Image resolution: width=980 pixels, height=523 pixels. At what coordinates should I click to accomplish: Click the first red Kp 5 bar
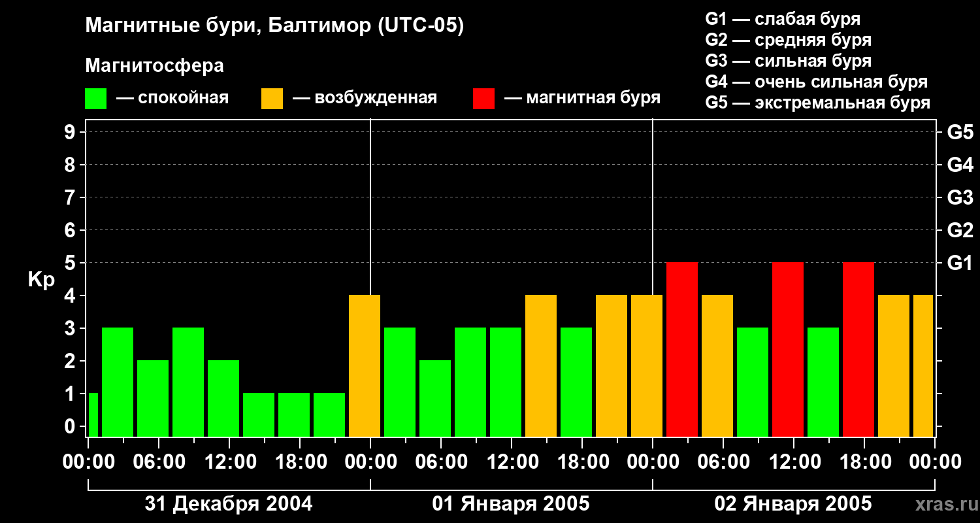coord(682,349)
